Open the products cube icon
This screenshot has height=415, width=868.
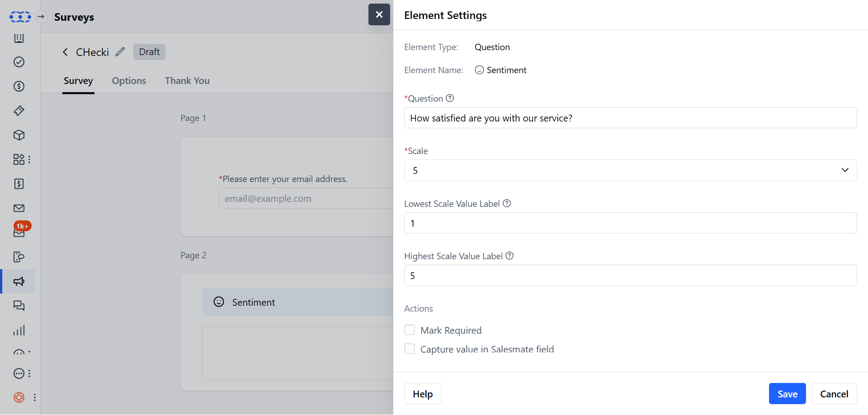(19, 135)
